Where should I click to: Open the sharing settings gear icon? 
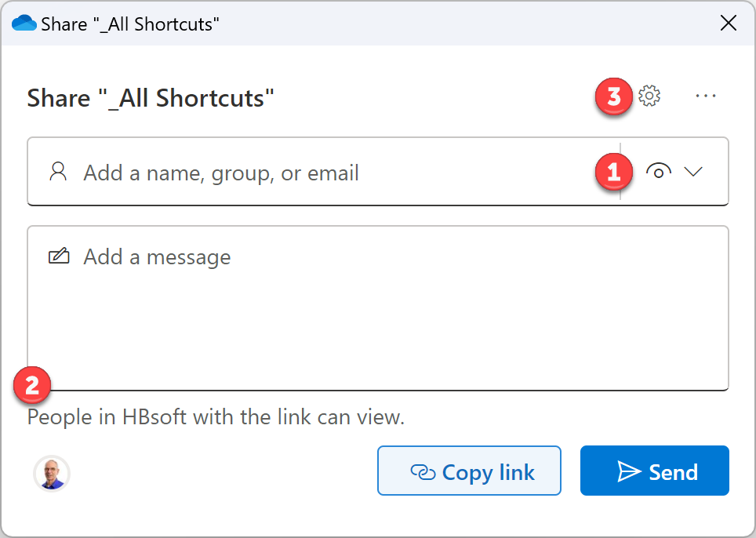tap(649, 96)
